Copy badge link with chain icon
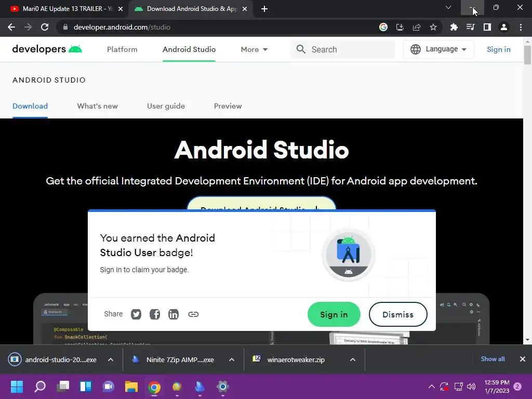The width and height of the screenshot is (532, 399). click(x=193, y=314)
